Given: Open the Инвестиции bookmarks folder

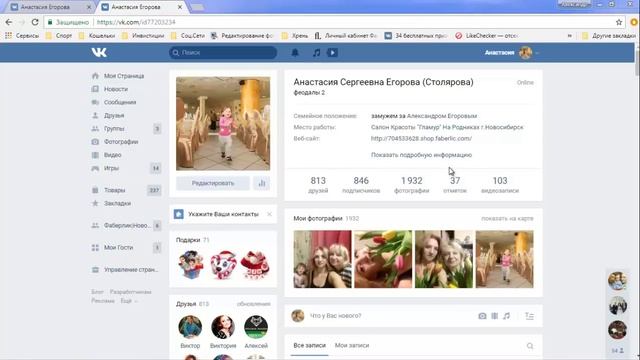Looking at the screenshot, I should point(143,36).
